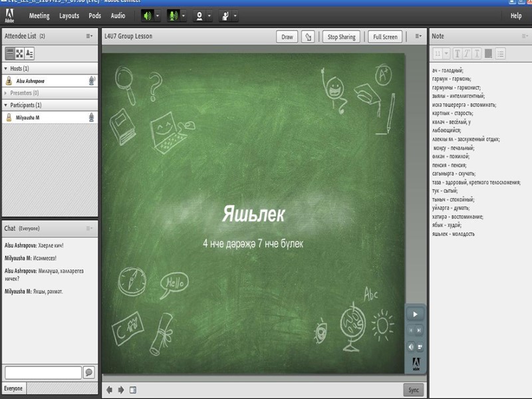Open the Note pod options menu
Screen dimensions: 532x399
525,36
